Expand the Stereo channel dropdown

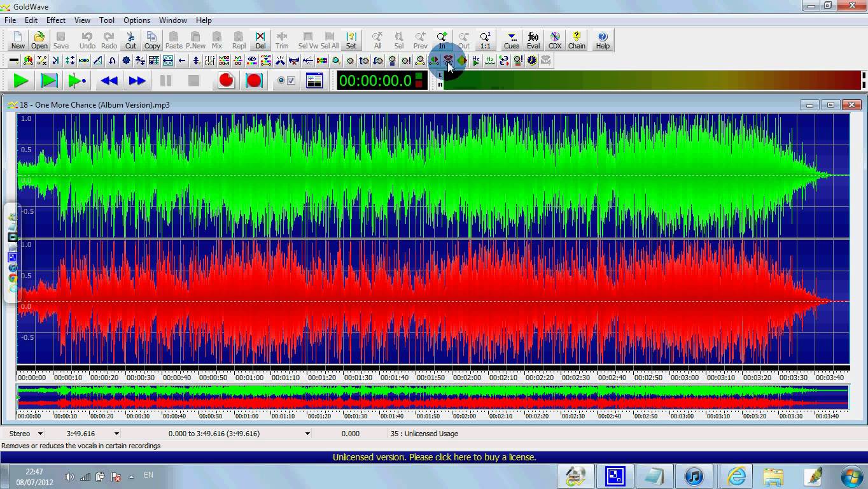[39, 434]
